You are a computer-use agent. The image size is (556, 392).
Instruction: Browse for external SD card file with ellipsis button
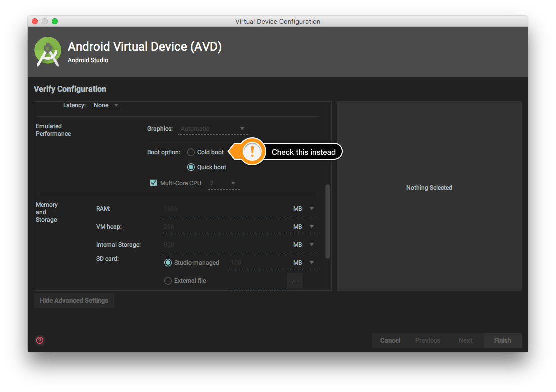(295, 281)
